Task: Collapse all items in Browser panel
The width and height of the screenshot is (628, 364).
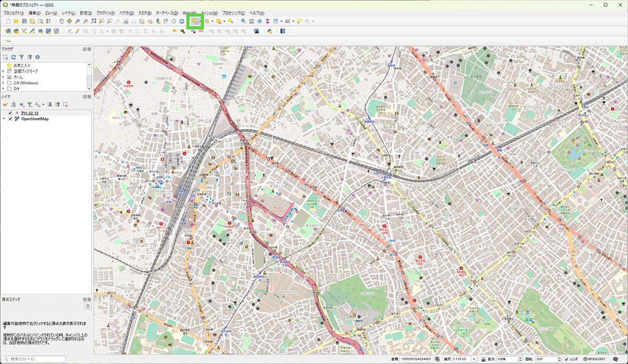Action: [x=30, y=57]
